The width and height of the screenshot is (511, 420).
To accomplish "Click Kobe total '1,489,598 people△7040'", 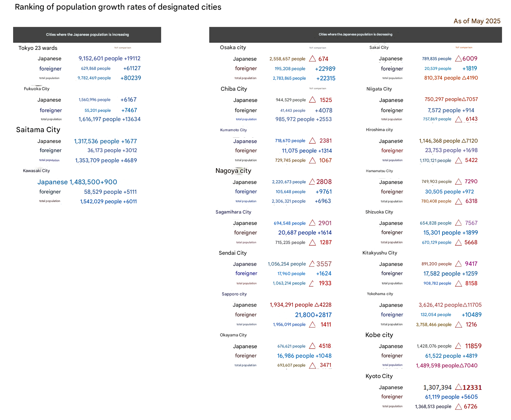I will click(447, 366).
